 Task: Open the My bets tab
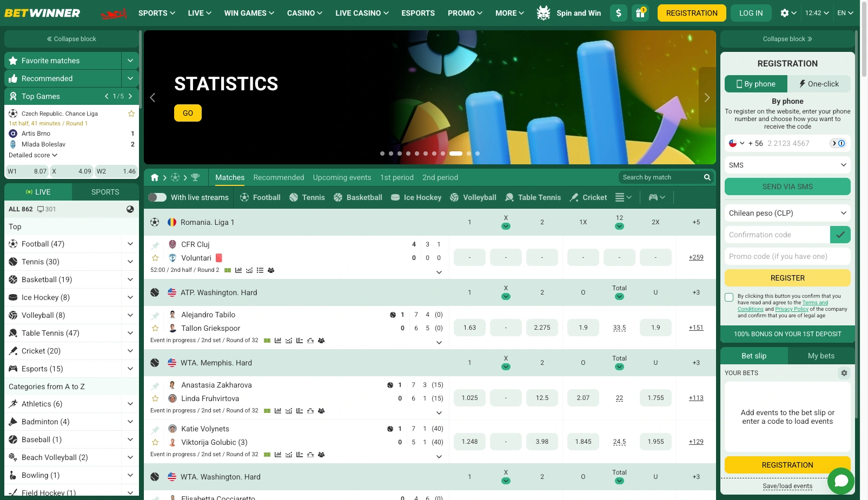coord(821,356)
